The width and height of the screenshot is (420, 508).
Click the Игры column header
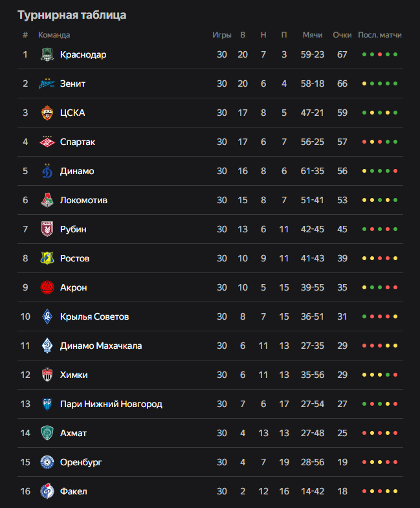[222, 35]
